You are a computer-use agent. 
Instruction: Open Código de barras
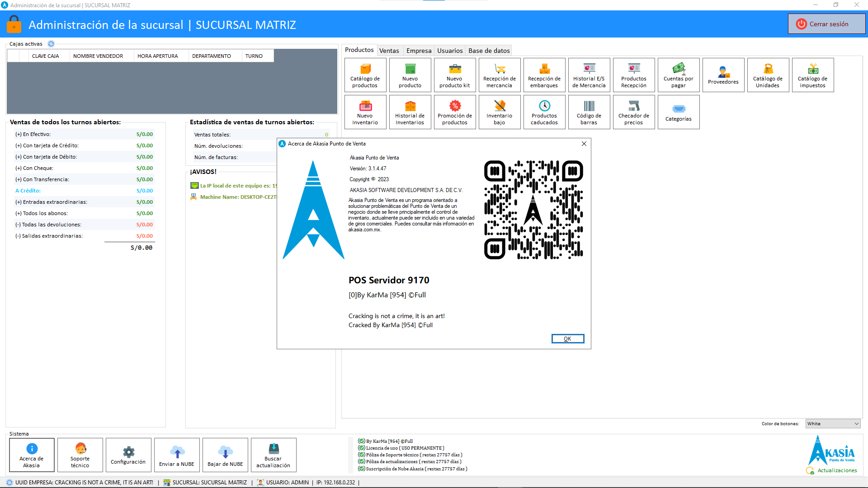(589, 112)
